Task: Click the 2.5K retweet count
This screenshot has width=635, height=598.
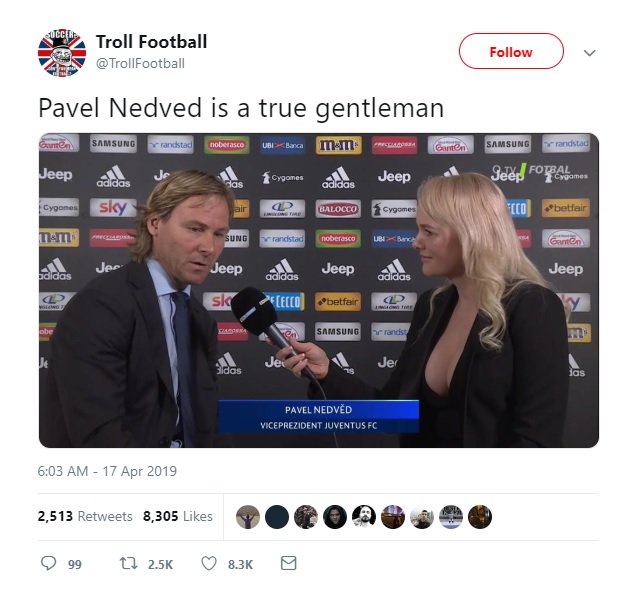Action: pos(160,564)
